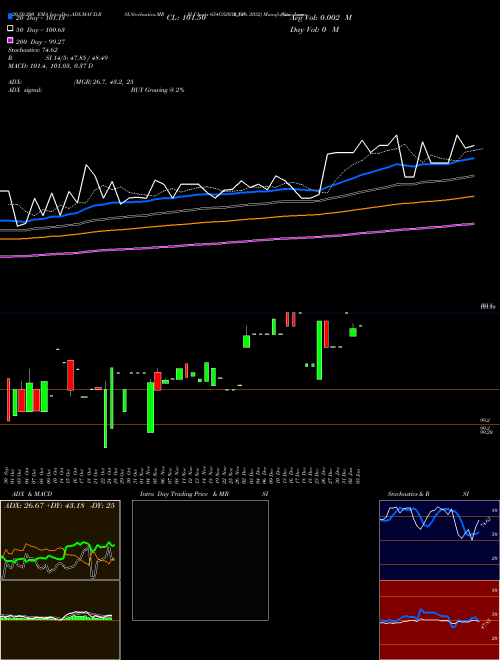Click the 'Stochastics & R' panel title
The height and width of the screenshot is (660, 500).
tap(409, 494)
